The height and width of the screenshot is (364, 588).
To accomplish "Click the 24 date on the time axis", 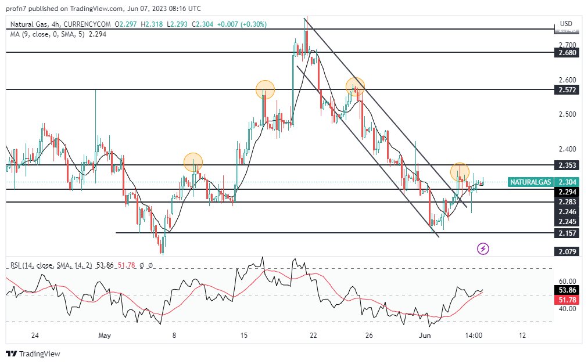I will click(x=35, y=336).
